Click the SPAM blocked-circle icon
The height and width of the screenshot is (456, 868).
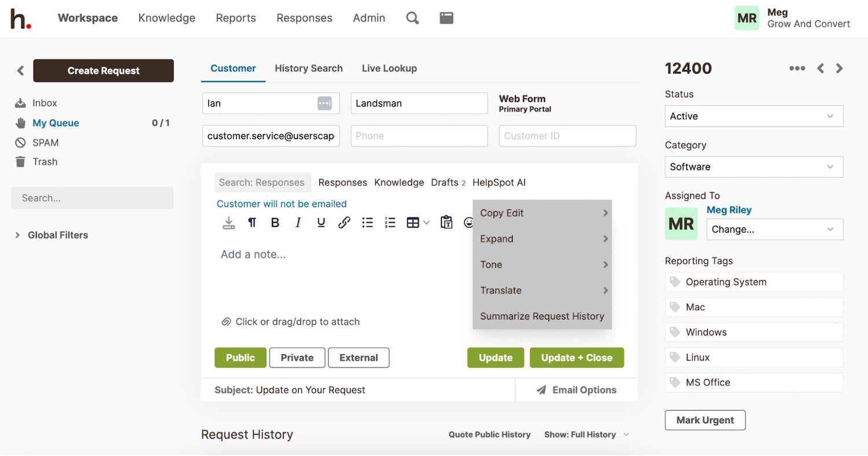[20, 142]
